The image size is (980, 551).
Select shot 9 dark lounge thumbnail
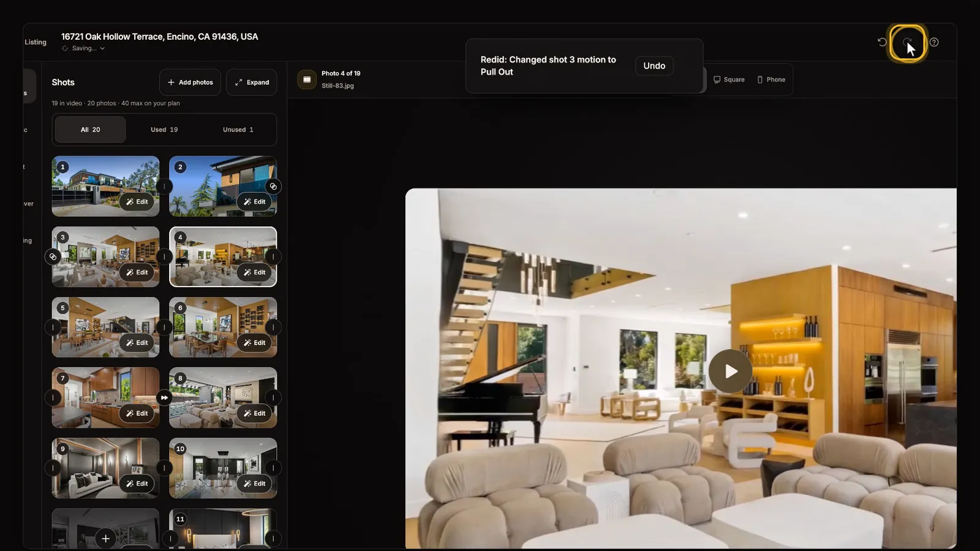click(105, 468)
